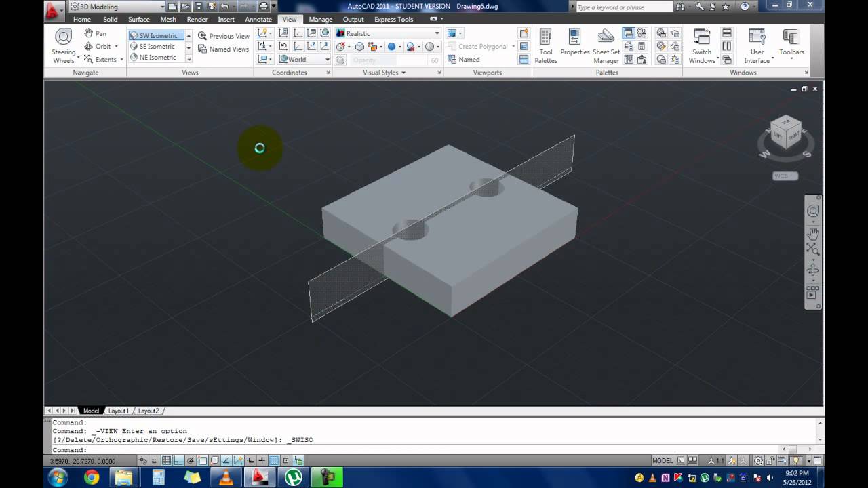Click the Layout2 tab
This screenshot has width=868, height=488.
[x=149, y=411]
